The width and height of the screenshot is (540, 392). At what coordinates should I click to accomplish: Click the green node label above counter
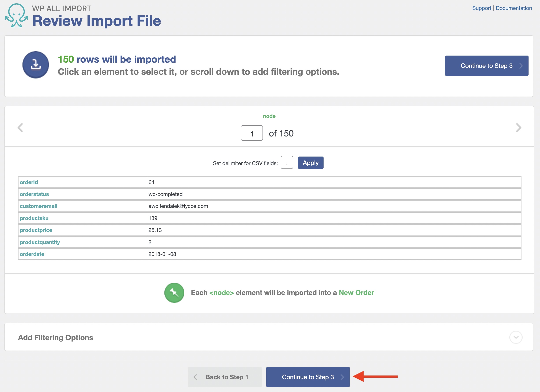pyautogui.click(x=269, y=116)
